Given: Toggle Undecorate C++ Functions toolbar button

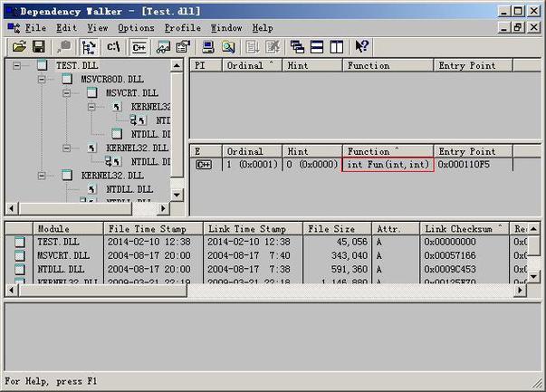Looking at the screenshot, I should 139,46.
